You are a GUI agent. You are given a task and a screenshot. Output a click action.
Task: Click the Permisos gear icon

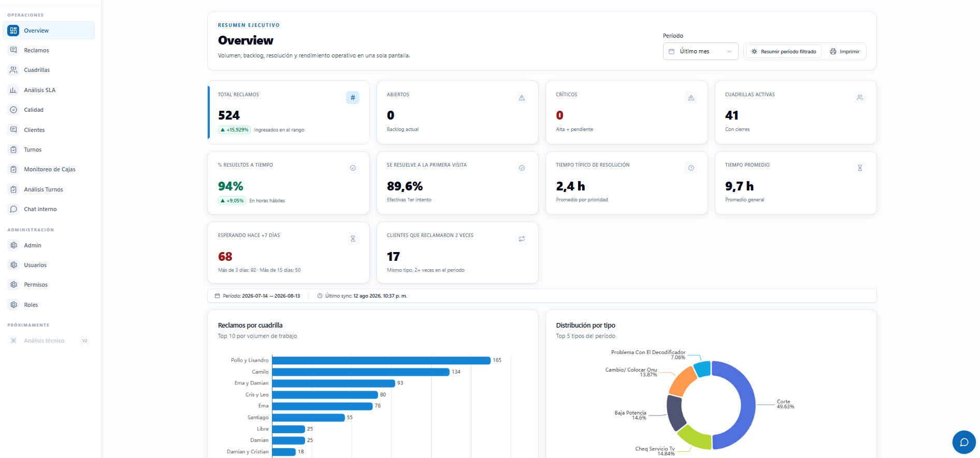pos(13,285)
